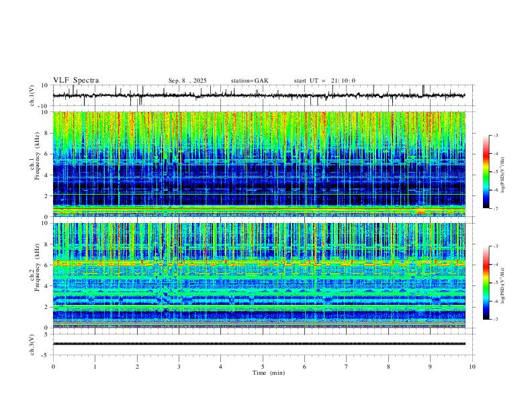Click the time axis tick label "9"
This screenshot has height=411, width=532.
point(430,367)
